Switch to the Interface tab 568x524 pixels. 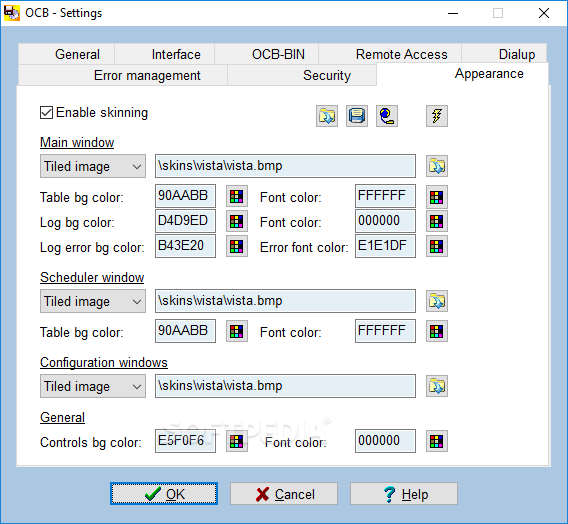(x=165, y=54)
